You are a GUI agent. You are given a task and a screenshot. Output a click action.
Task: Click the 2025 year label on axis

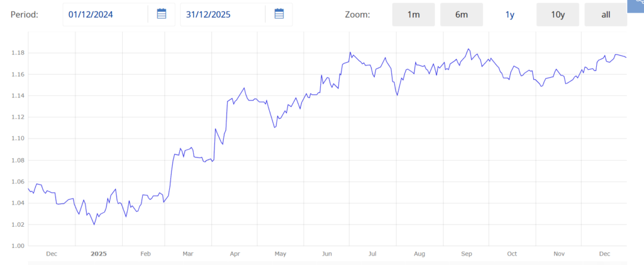tap(99, 254)
